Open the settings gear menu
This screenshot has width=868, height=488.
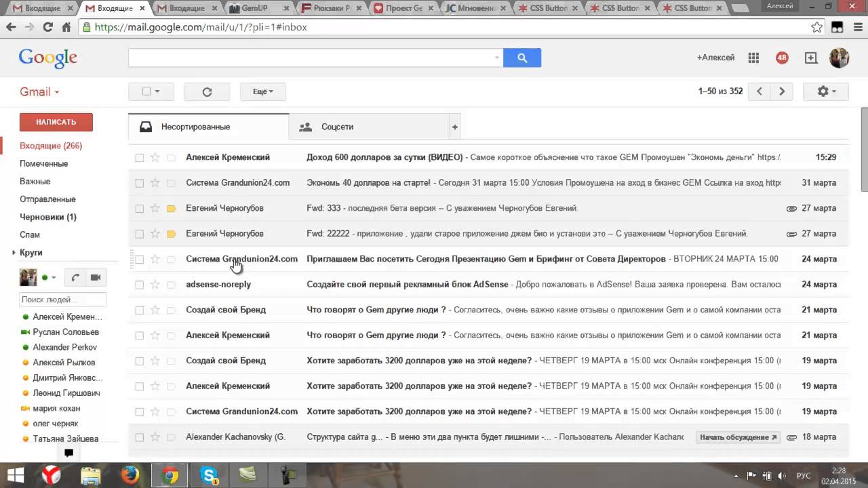pyautogui.click(x=825, y=91)
